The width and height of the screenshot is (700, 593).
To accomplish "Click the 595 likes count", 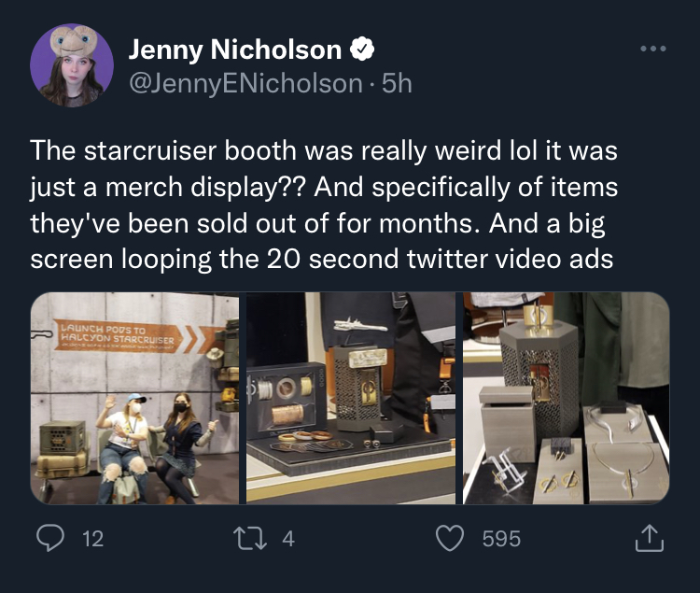I will (501, 539).
